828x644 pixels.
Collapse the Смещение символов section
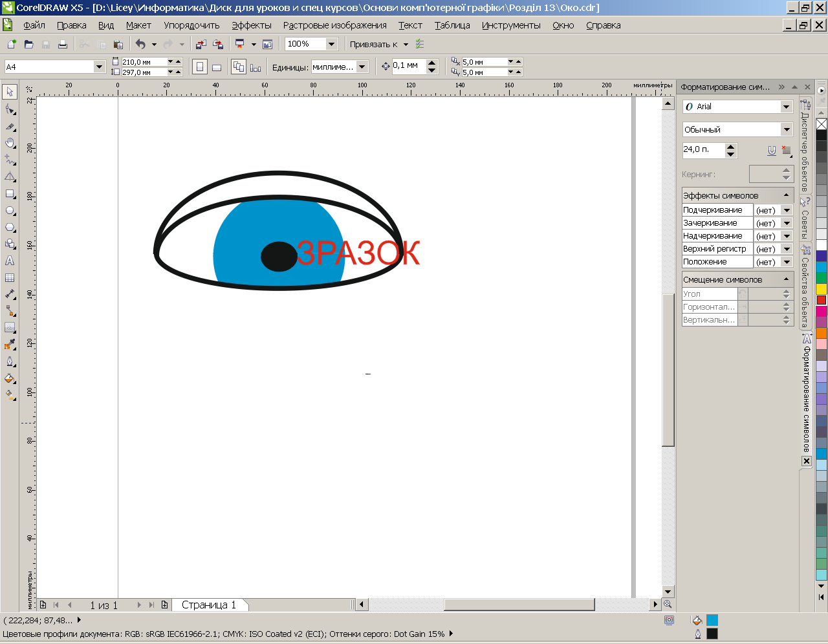787,279
